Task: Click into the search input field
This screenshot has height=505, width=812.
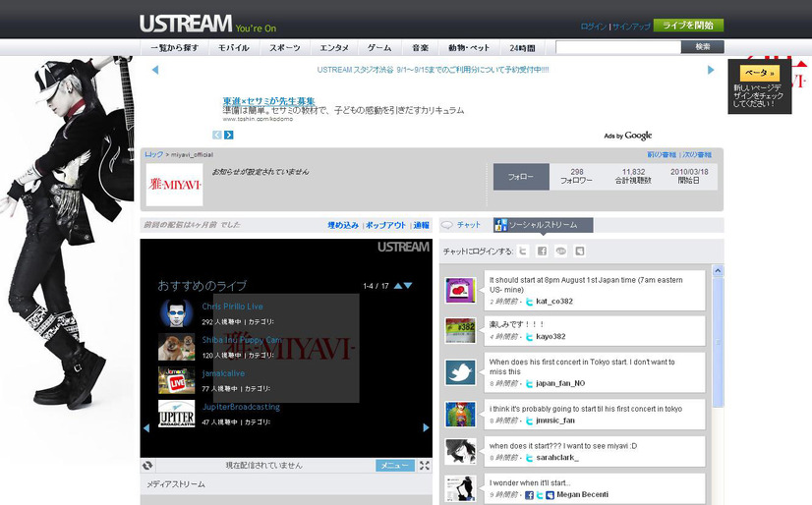Action: point(617,47)
